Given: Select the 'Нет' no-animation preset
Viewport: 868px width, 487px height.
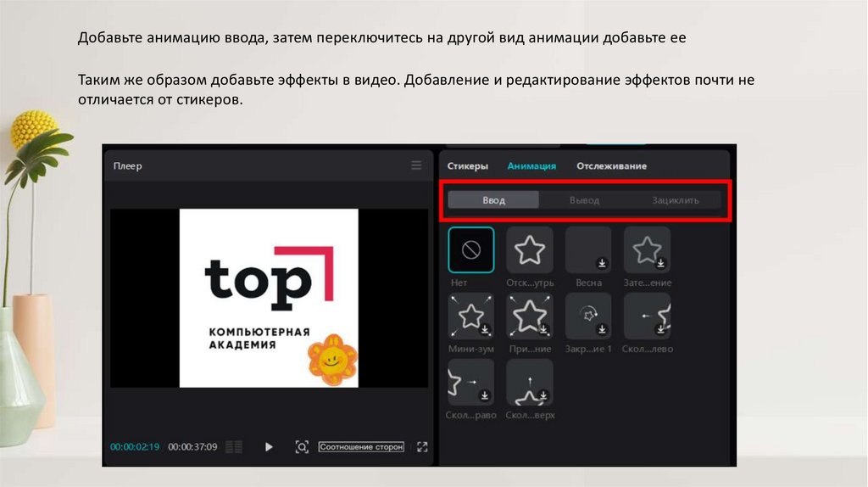Looking at the screenshot, I should click(471, 250).
